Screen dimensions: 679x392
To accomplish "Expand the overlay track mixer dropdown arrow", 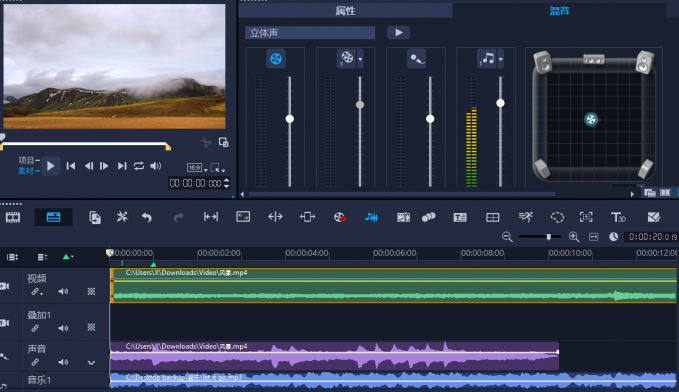I will (x=360, y=59).
